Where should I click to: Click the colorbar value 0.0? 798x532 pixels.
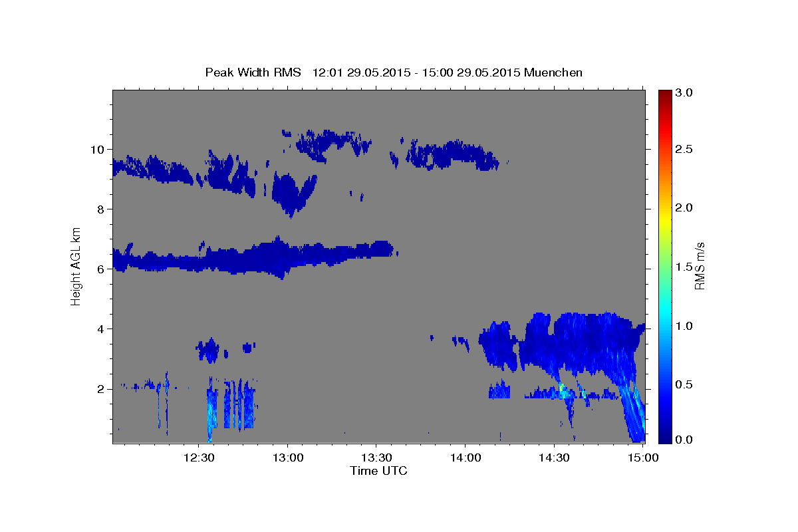coord(685,440)
